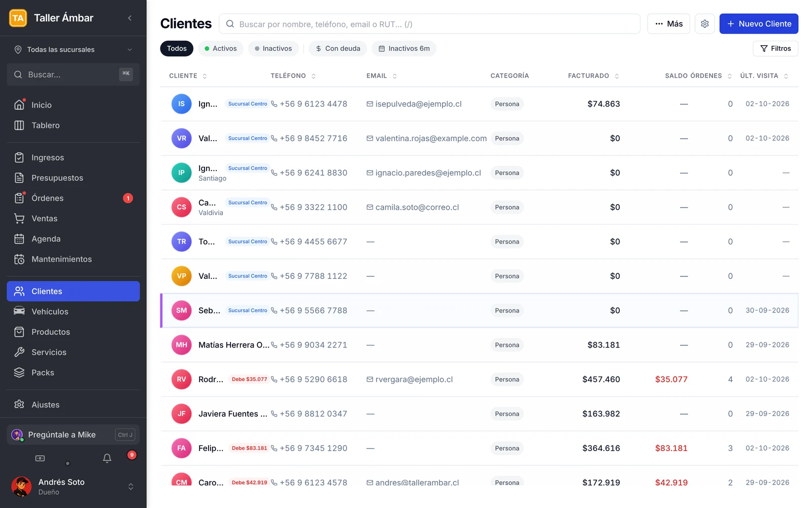Click the Mantenimientos icon
The width and height of the screenshot is (812, 508).
pyautogui.click(x=19, y=259)
